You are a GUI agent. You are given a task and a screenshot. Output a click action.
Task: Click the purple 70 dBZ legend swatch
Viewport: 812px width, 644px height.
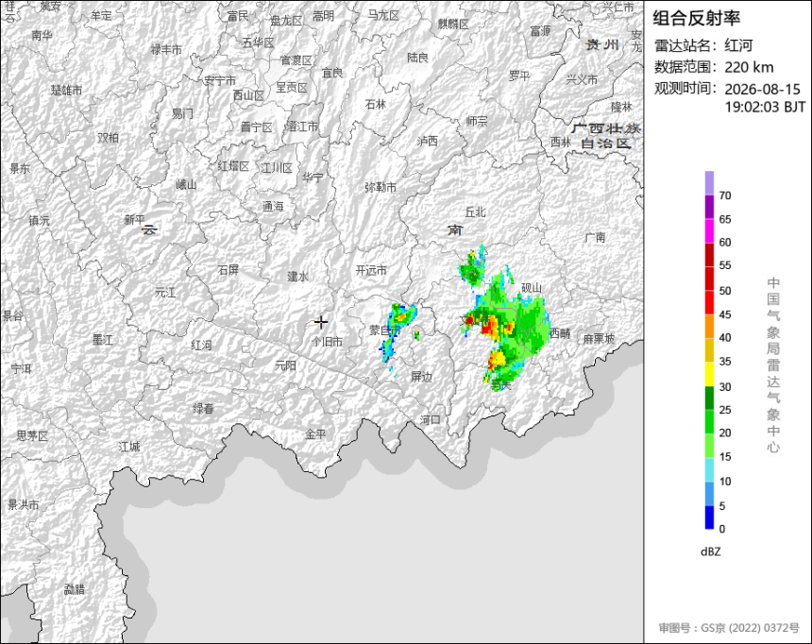click(709, 183)
